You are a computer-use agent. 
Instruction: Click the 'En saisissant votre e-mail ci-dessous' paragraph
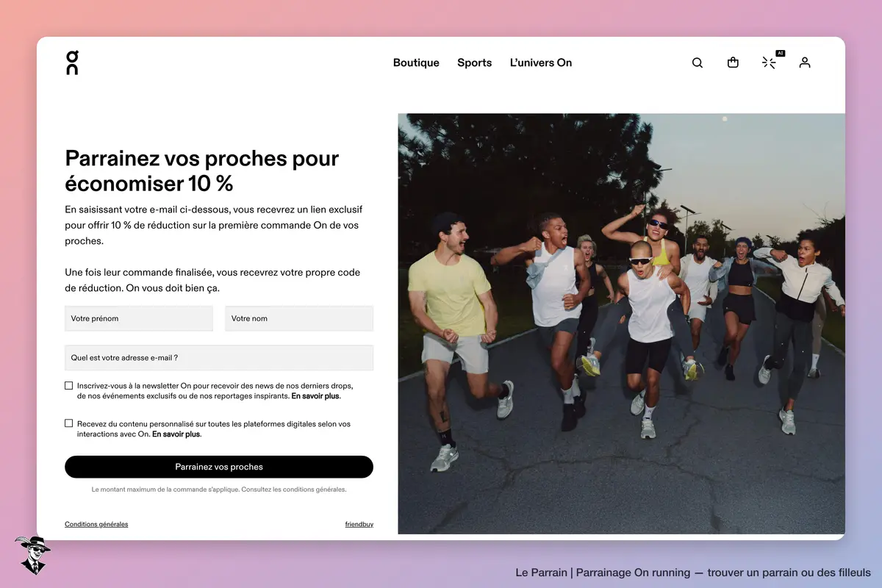[214, 225]
